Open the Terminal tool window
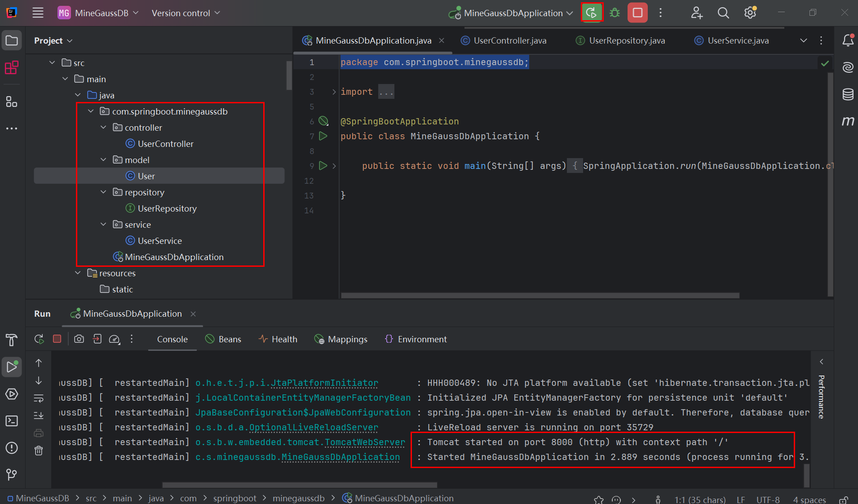Screen dimensions: 858x504 pyautogui.click(x=12, y=421)
